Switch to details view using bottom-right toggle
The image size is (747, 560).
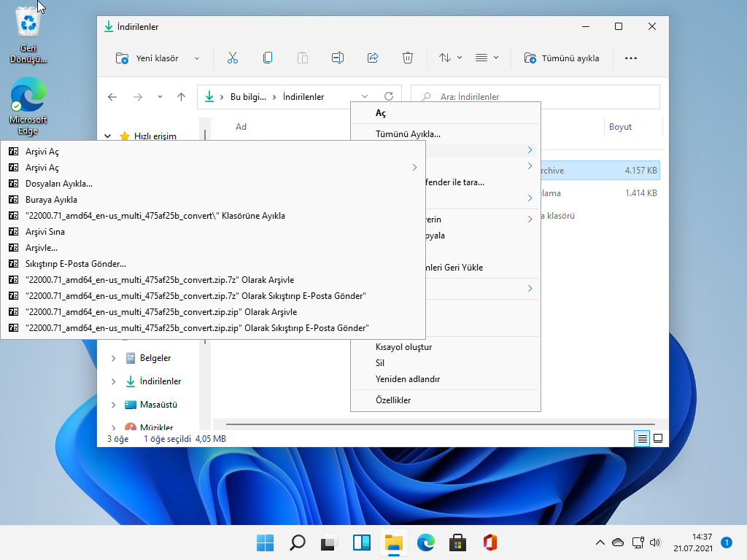point(641,438)
